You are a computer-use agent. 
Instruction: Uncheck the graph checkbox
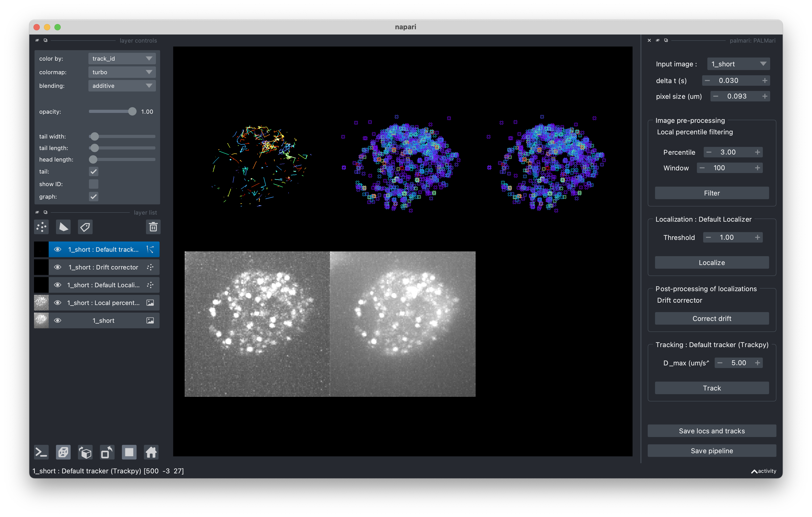pyautogui.click(x=93, y=197)
